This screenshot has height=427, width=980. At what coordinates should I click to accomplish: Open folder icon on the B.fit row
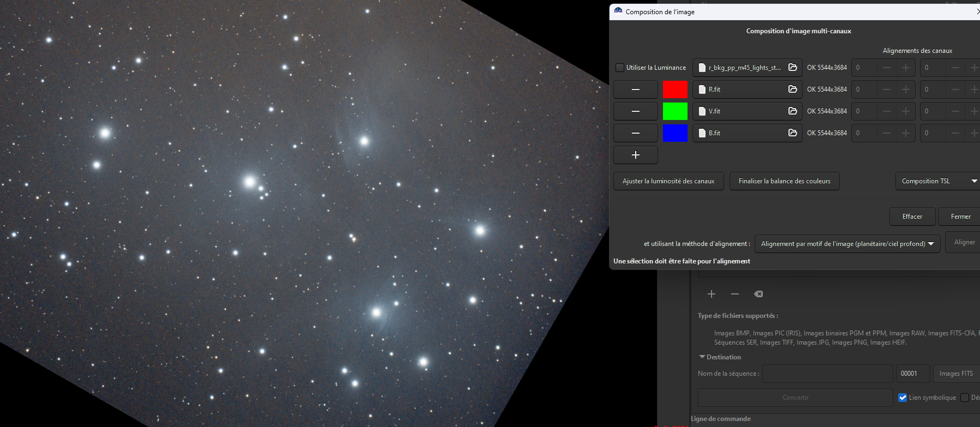[793, 133]
